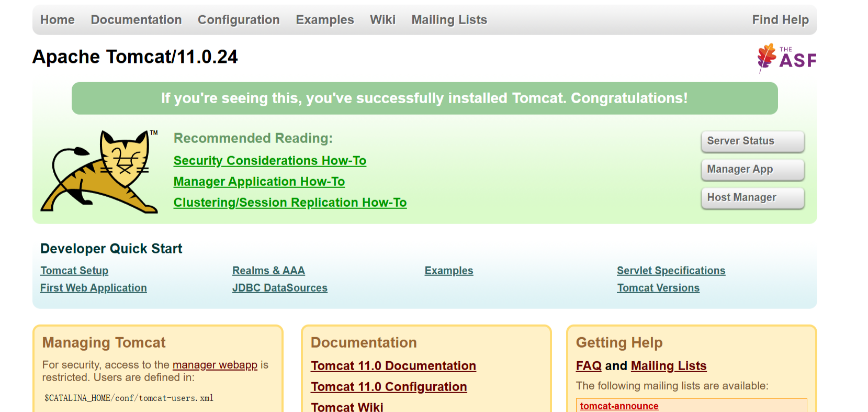
Task: Click 'The following mailing lists are available' text
Action: 672,386
